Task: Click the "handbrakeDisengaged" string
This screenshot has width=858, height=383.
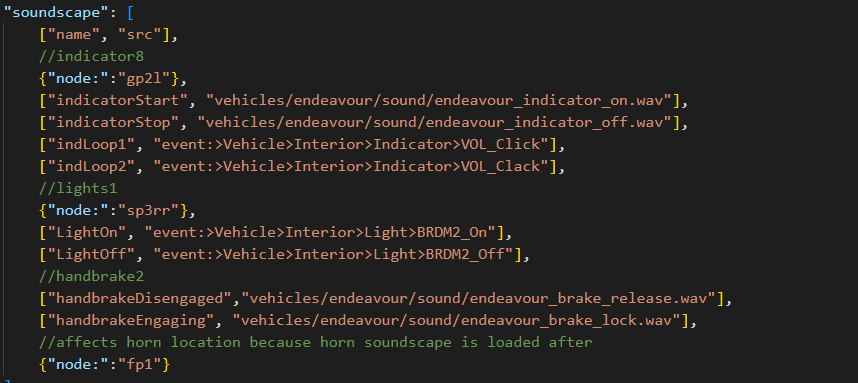Action: point(140,299)
